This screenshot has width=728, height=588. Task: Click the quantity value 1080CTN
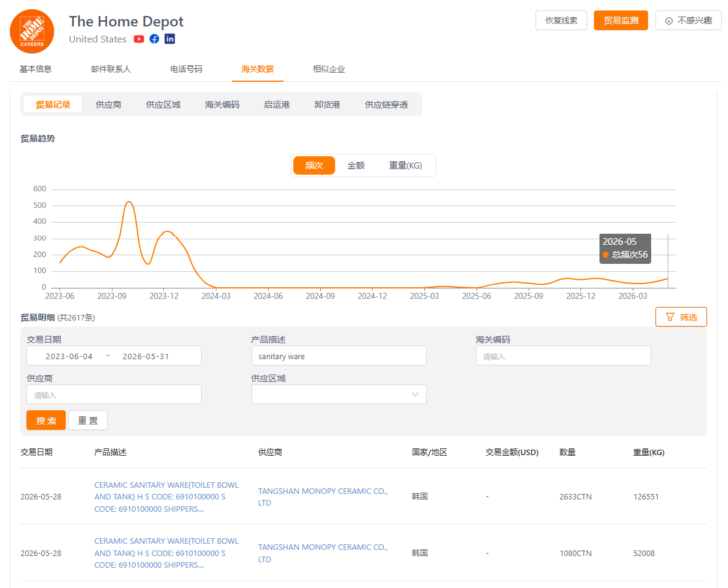point(576,553)
